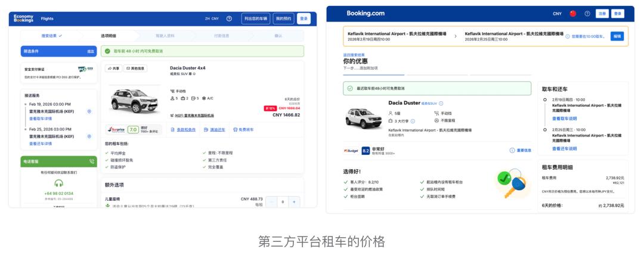Click the 登录 button on Booking.com
Image resolution: width=644 pixels, height=255 pixels.
pyautogui.click(x=618, y=14)
